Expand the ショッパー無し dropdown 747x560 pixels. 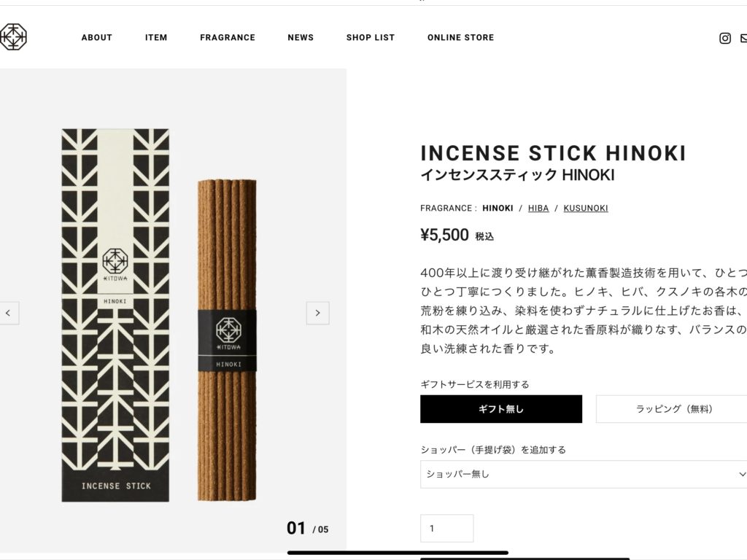[x=584, y=474]
